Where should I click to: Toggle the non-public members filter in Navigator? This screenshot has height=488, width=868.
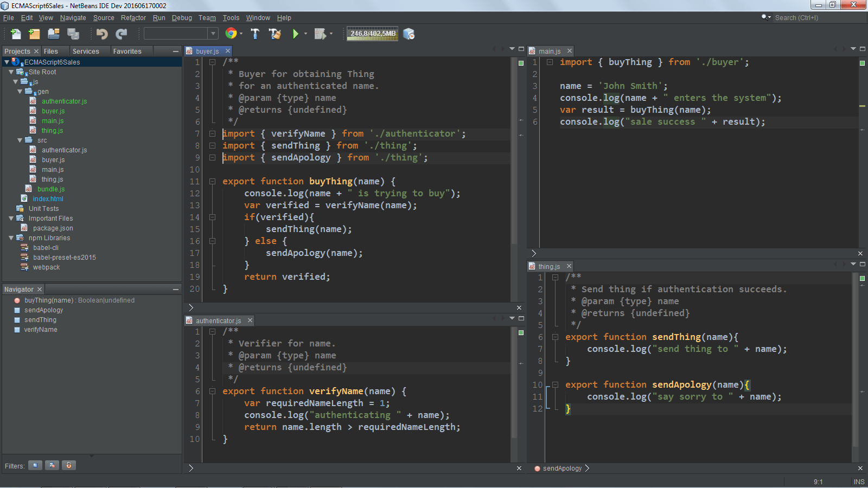click(69, 465)
